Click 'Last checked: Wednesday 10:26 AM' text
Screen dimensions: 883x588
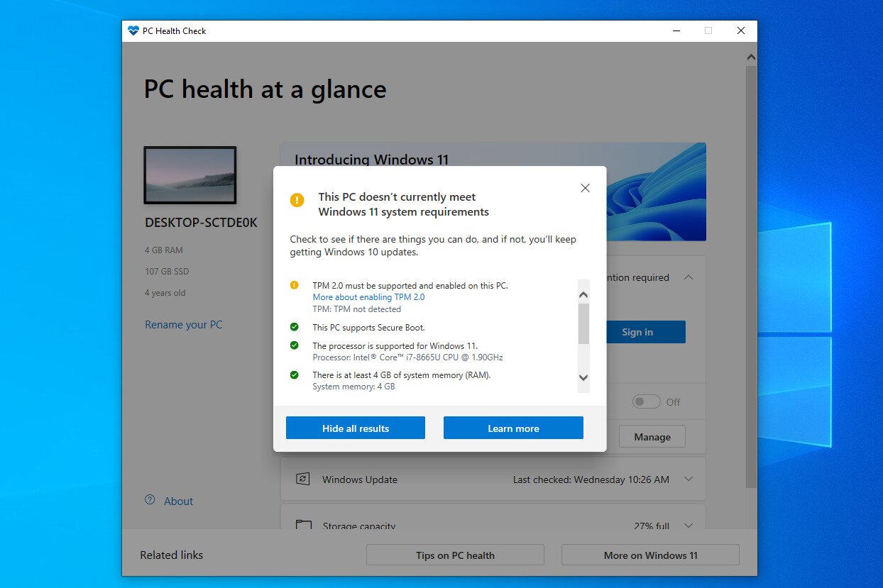pos(591,479)
